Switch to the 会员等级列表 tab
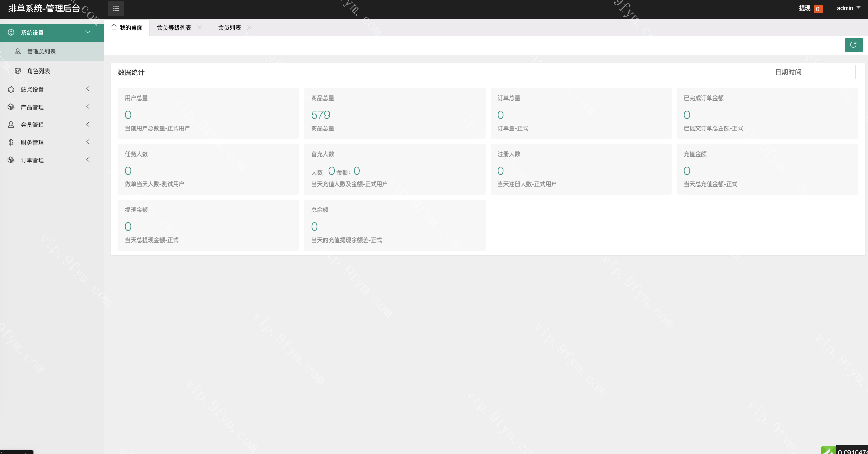This screenshot has width=868, height=454. click(x=174, y=28)
